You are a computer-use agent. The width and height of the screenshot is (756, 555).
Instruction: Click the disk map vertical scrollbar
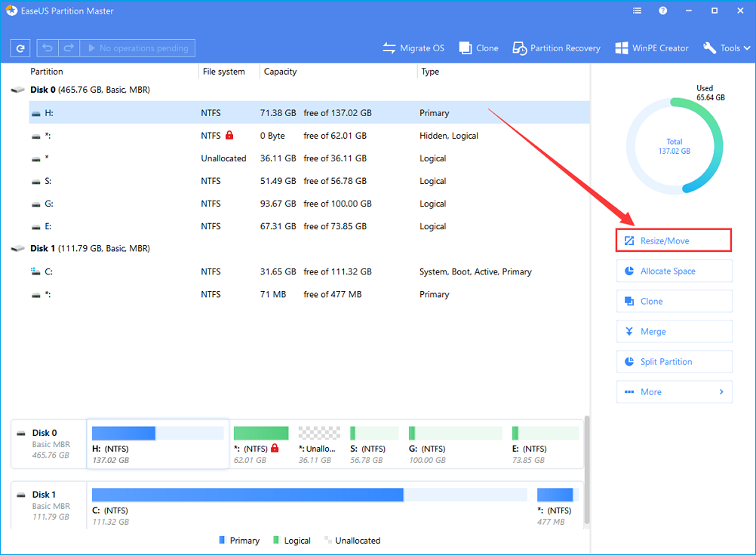click(587, 470)
